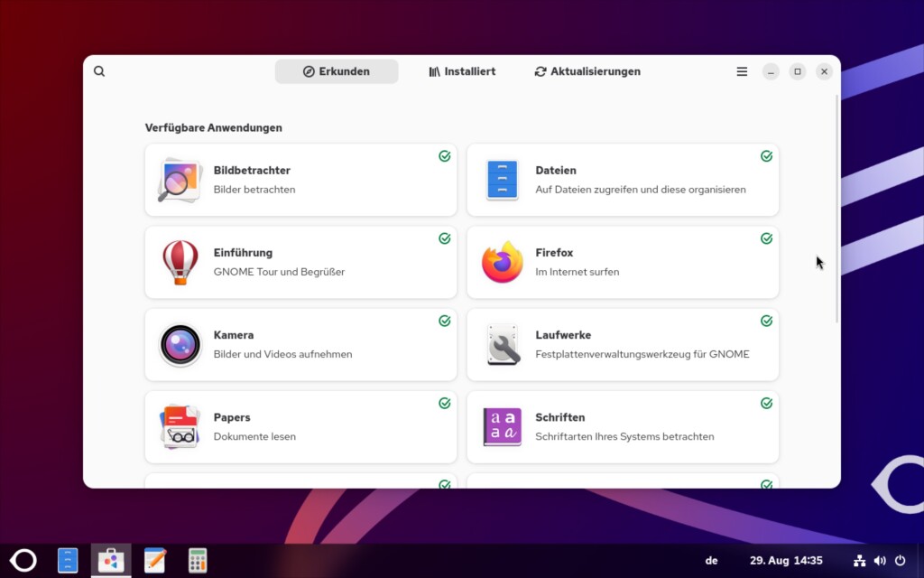Click installed checkmark on Bildbetrachter card
The height and width of the screenshot is (578, 924).
pos(444,155)
